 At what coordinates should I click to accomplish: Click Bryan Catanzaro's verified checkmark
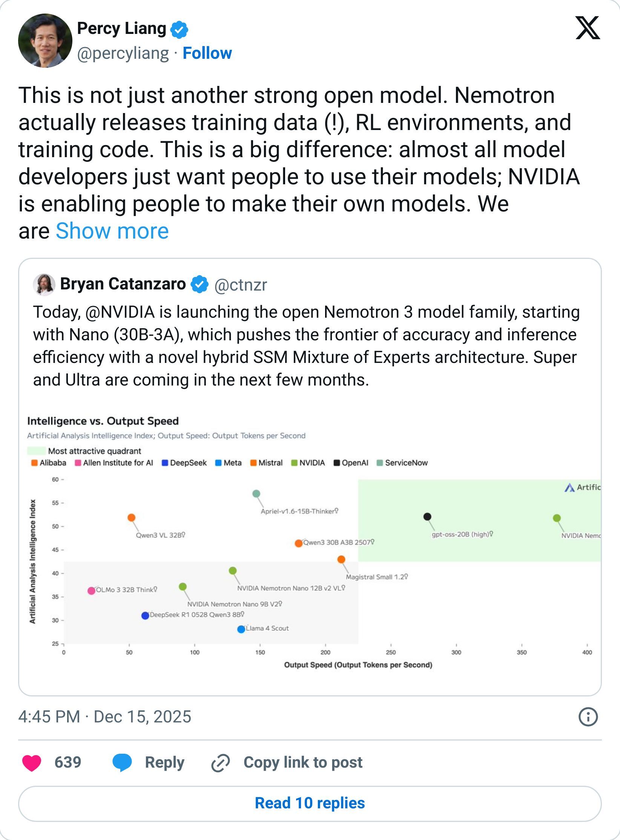click(x=199, y=286)
